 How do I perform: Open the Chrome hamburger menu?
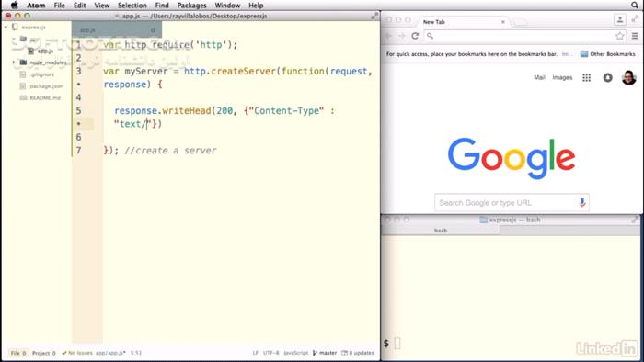click(635, 36)
